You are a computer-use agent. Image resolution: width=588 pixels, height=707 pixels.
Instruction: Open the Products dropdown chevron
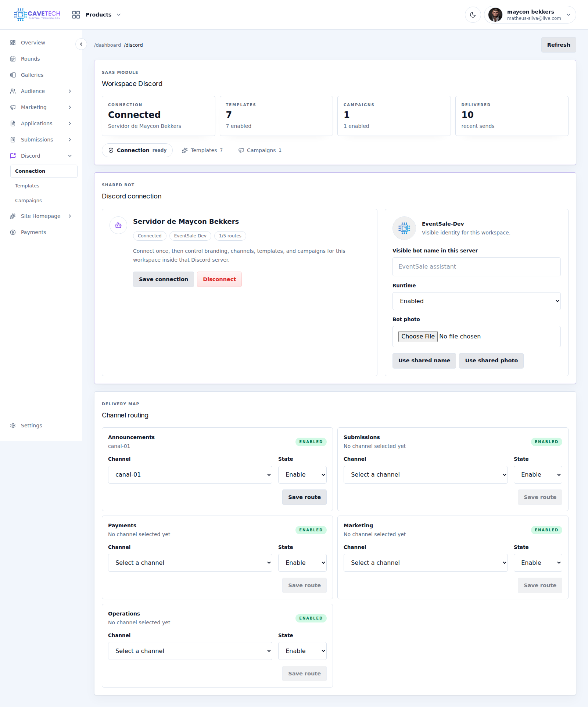click(x=119, y=15)
